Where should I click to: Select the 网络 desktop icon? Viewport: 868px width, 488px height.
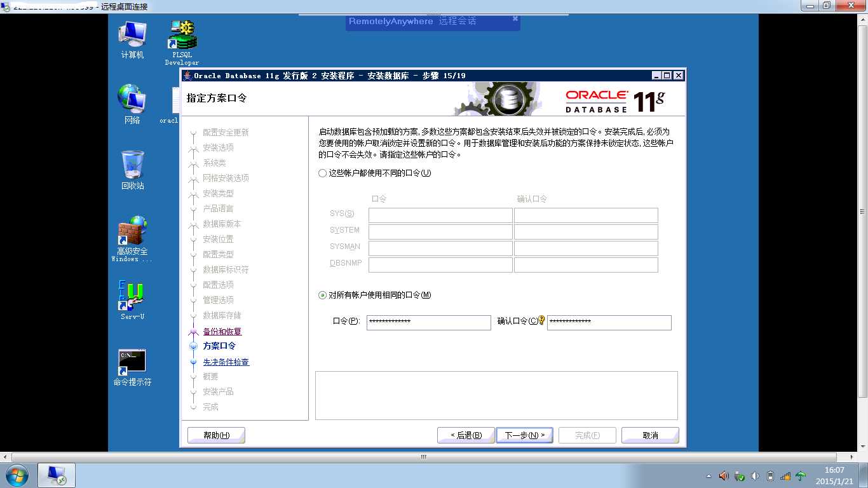132,104
